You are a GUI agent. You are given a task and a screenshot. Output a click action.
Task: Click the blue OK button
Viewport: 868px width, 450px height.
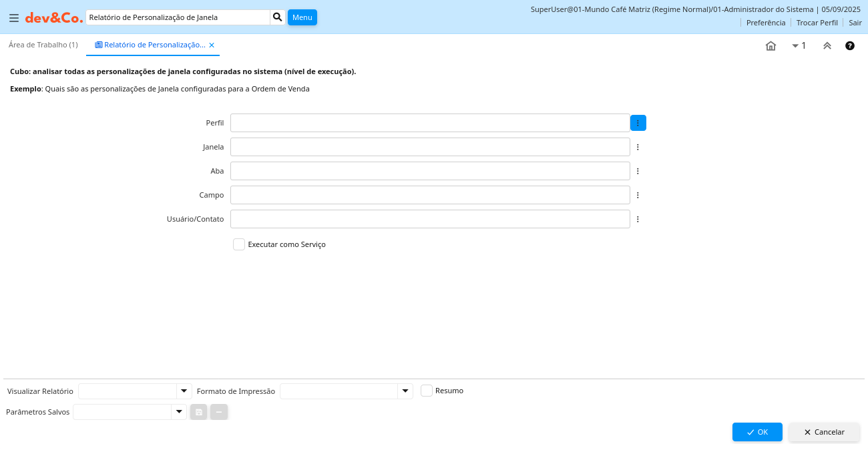point(757,432)
